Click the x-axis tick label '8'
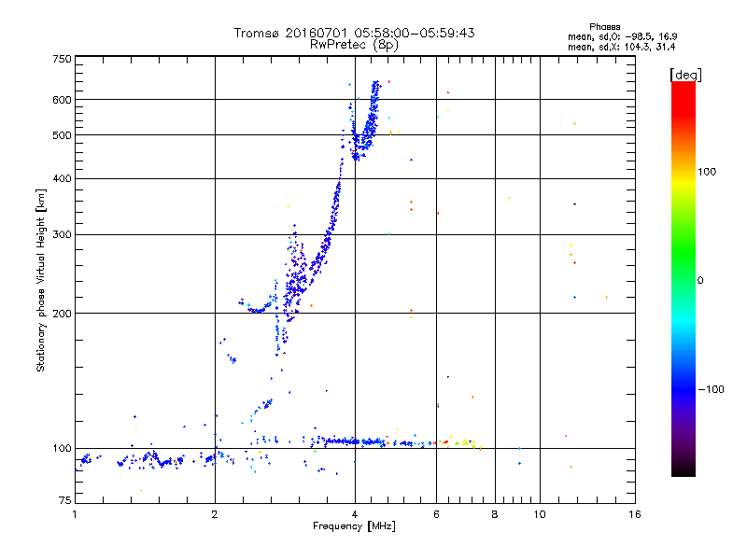Image resolution: width=747 pixels, height=560 pixels. click(x=495, y=514)
